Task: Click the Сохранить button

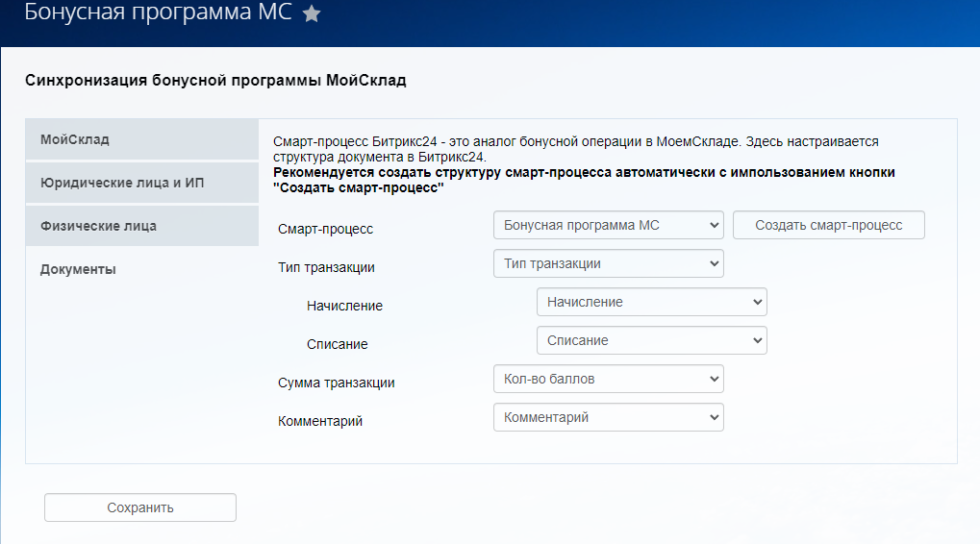Action: (x=140, y=507)
